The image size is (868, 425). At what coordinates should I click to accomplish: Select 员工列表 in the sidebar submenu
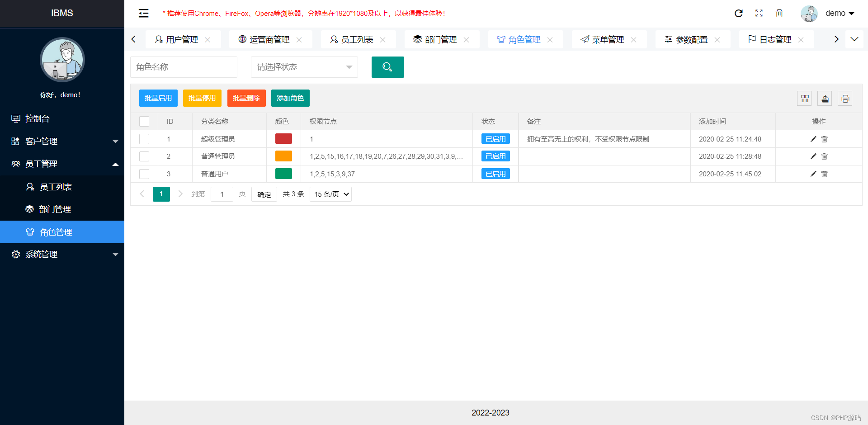(62, 187)
